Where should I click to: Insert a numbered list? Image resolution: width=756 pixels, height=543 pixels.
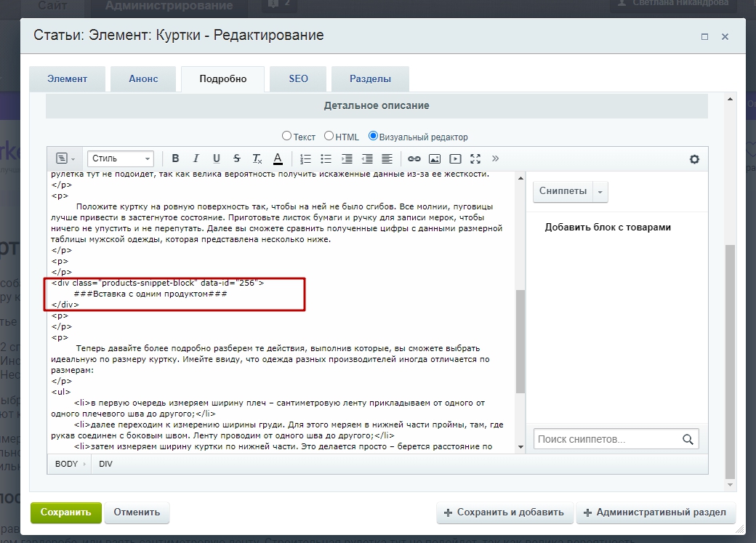(x=305, y=158)
